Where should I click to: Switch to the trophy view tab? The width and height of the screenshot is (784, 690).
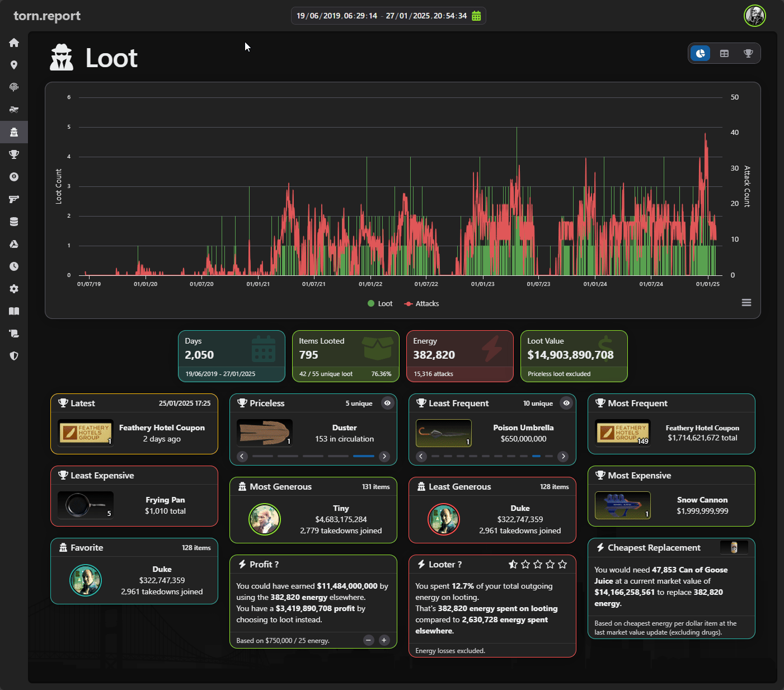pos(748,54)
